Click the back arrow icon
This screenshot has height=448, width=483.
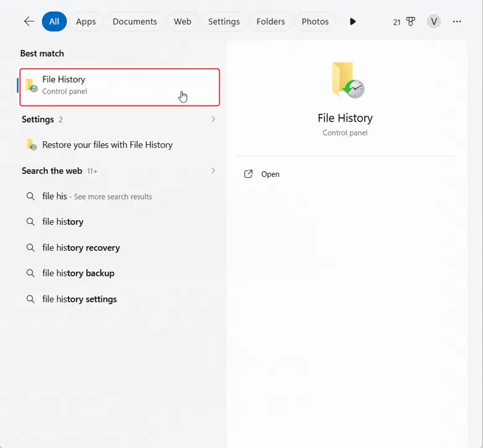[29, 21]
